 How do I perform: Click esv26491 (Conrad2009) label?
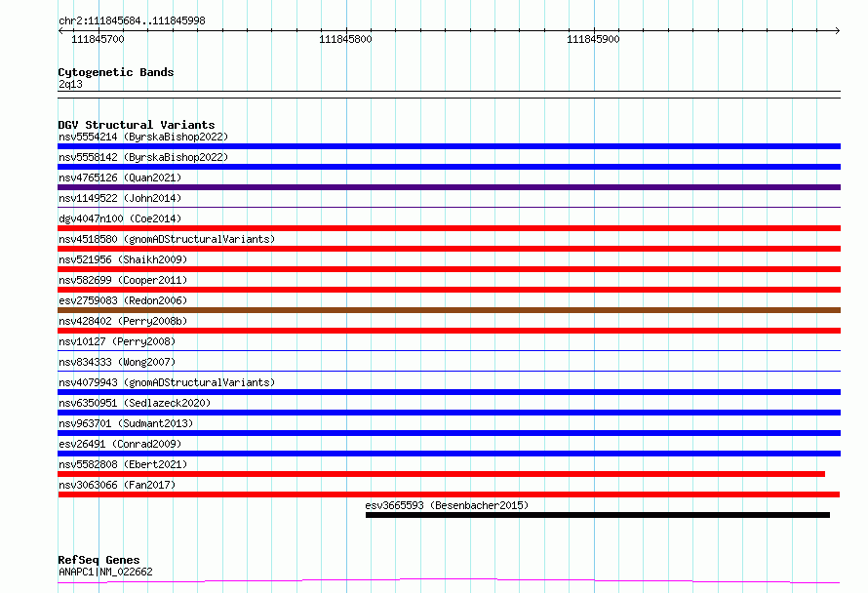pos(120,444)
